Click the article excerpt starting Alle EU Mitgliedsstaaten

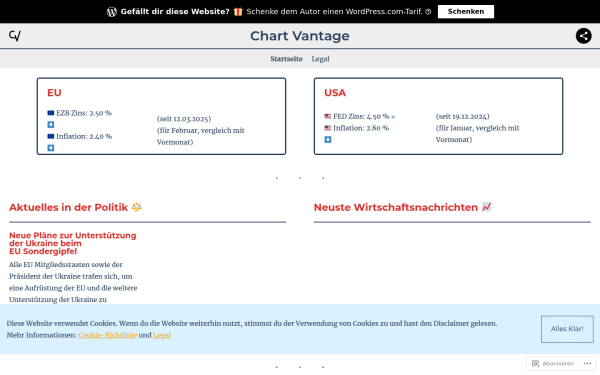pos(73,282)
